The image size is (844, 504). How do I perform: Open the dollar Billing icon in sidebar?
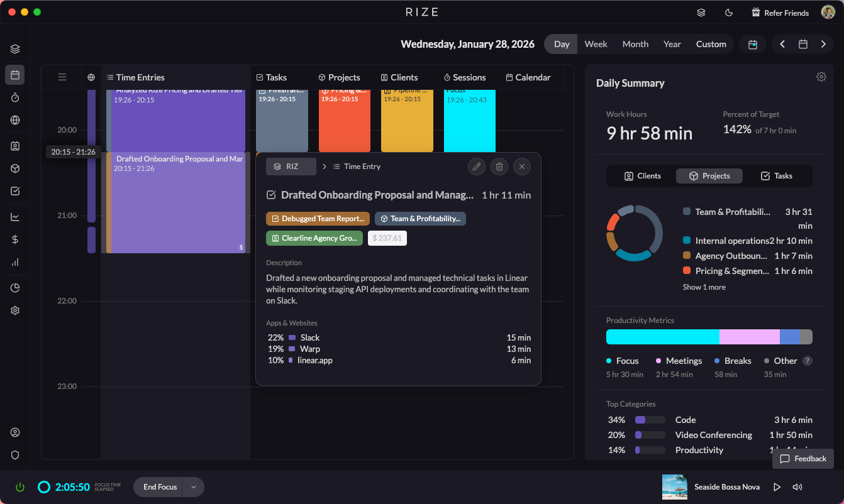(x=14, y=239)
